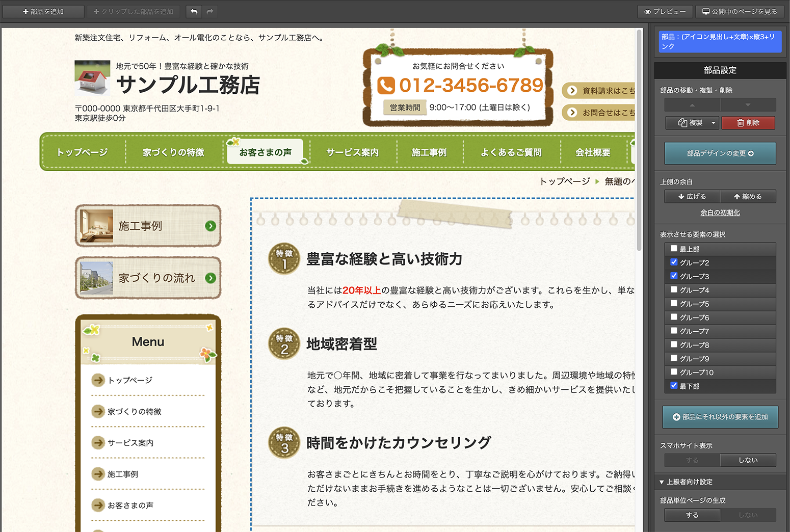Click the 特徴 1 badge icon

(284, 259)
